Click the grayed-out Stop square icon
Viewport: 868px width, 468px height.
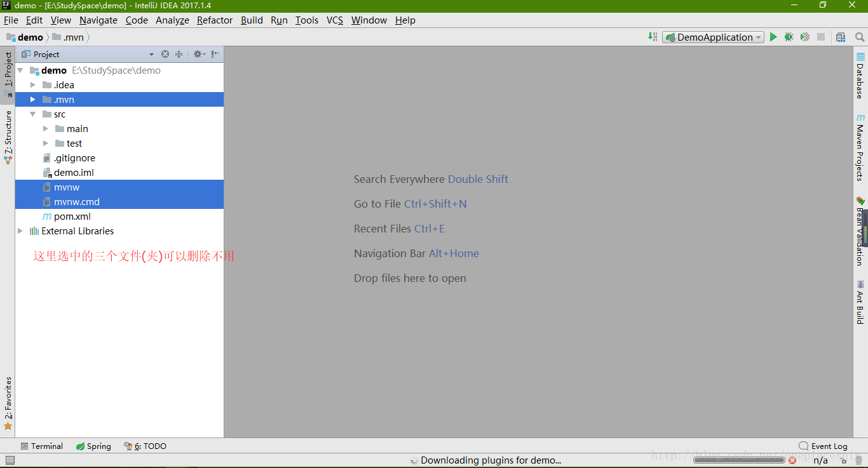pos(821,37)
